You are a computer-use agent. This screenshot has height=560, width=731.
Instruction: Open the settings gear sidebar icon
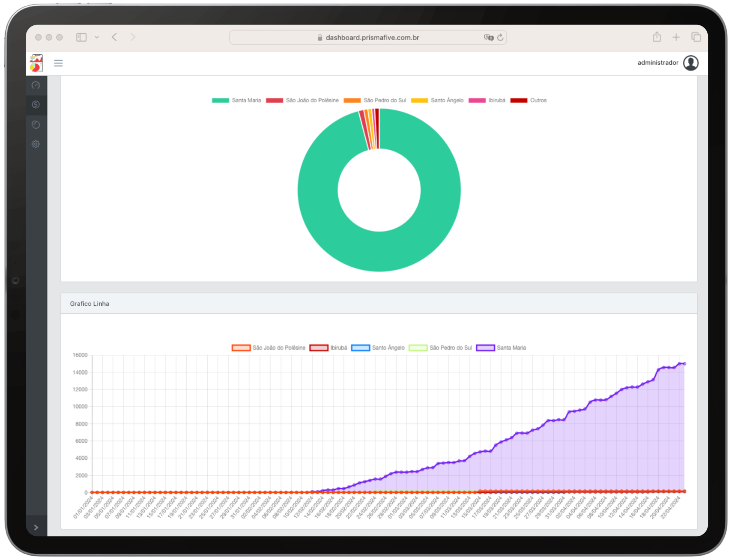[x=36, y=144]
